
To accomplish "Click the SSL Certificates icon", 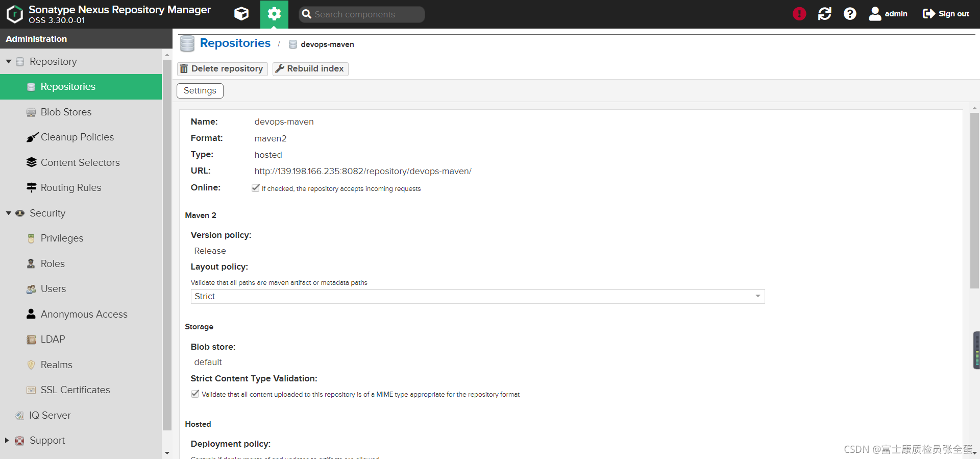I will 31,390.
